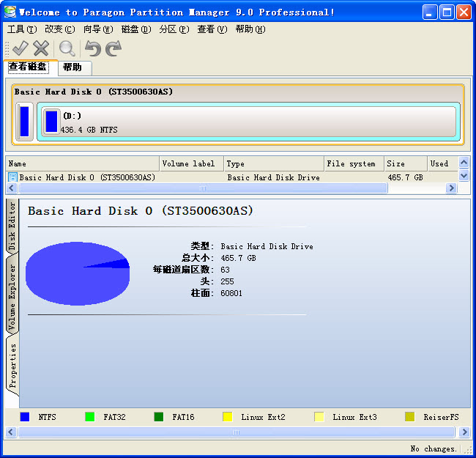Sort list by Name column header
476x458 pixels.
(x=82, y=164)
